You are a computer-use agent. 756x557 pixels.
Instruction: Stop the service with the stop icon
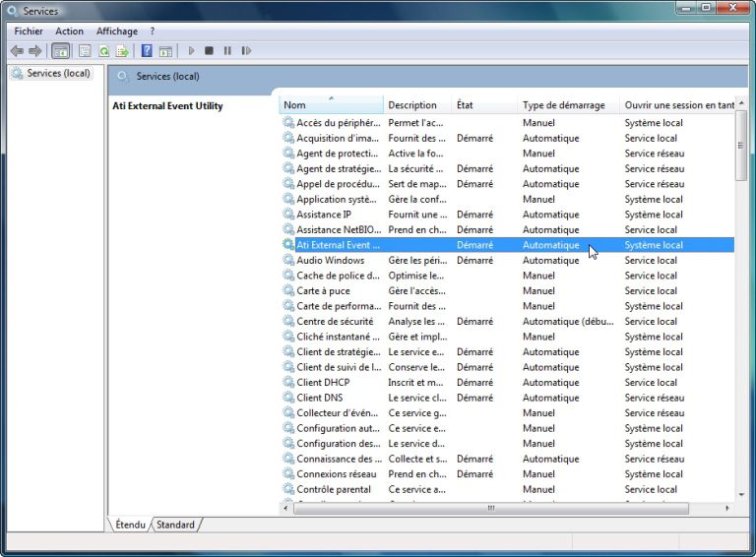pyautogui.click(x=209, y=50)
